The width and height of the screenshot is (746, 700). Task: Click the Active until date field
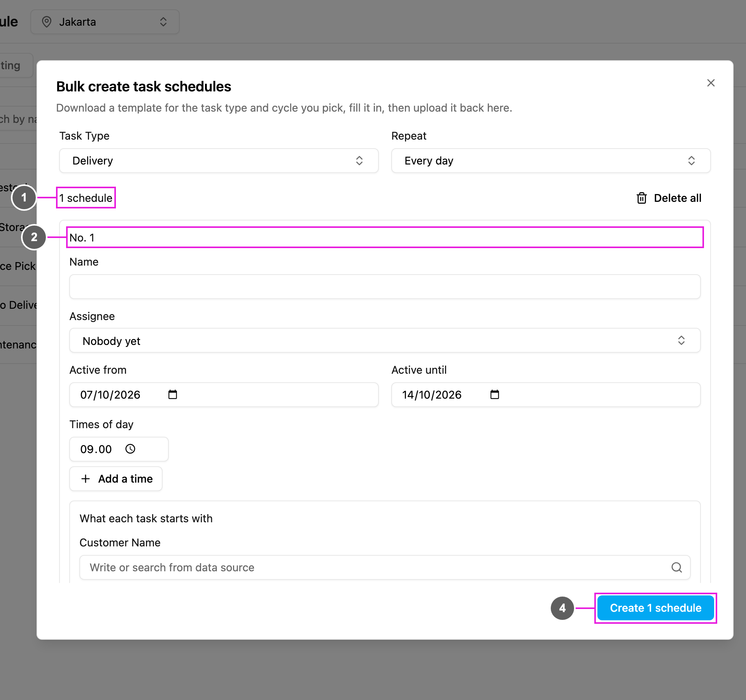546,395
